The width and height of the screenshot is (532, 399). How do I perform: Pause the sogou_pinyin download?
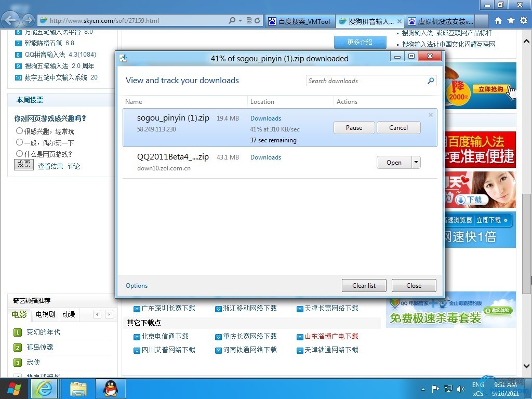(x=354, y=128)
